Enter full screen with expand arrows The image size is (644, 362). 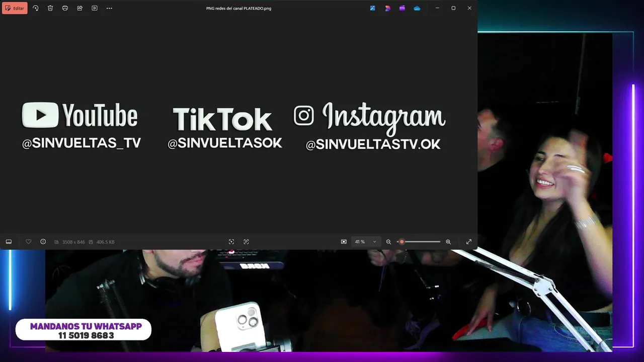469,242
